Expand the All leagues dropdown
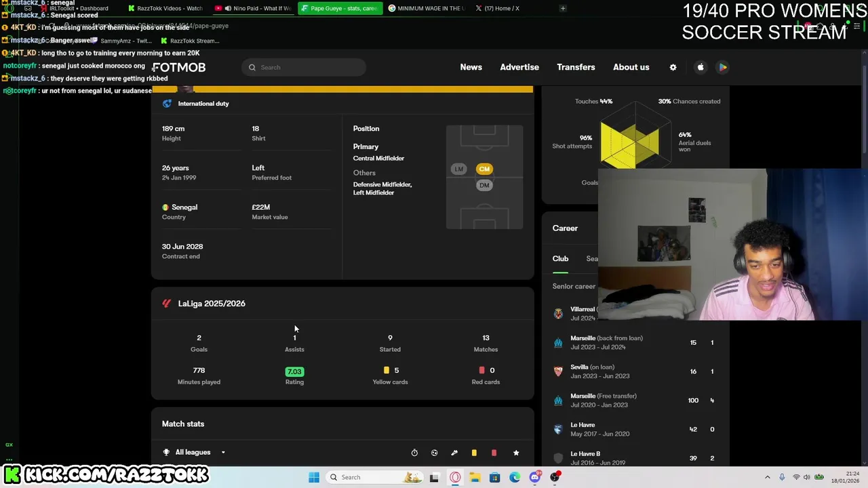 point(195,452)
